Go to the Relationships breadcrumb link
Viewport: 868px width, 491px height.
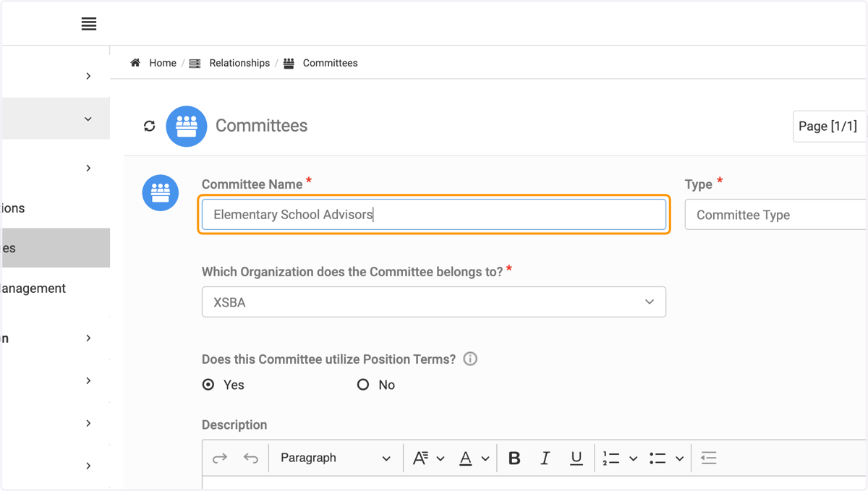click(239, 63)
